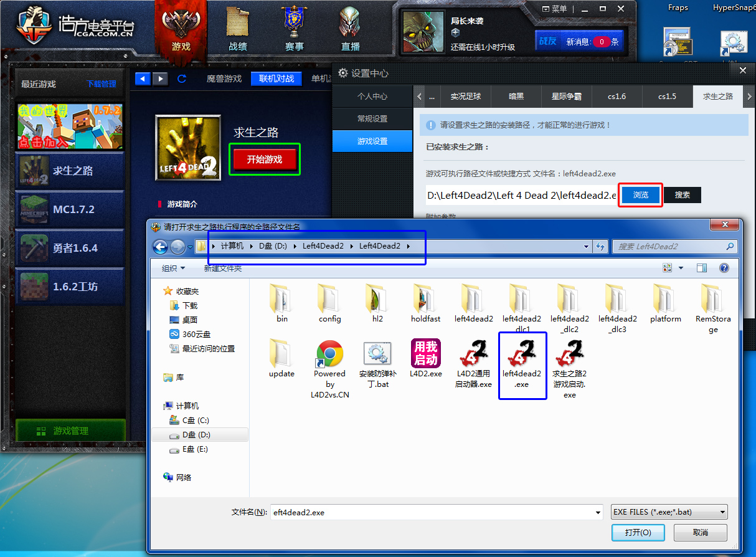This screenshot has height=557, width=756.
Task: Open the 直播 live stream section
Action: (351, 29)
